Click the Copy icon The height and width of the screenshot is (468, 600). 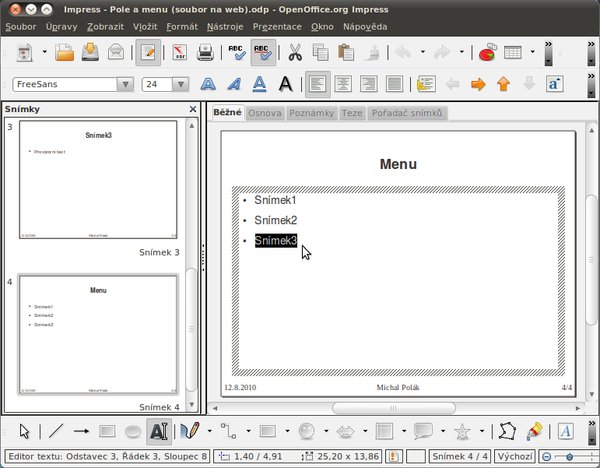point(321,52)
